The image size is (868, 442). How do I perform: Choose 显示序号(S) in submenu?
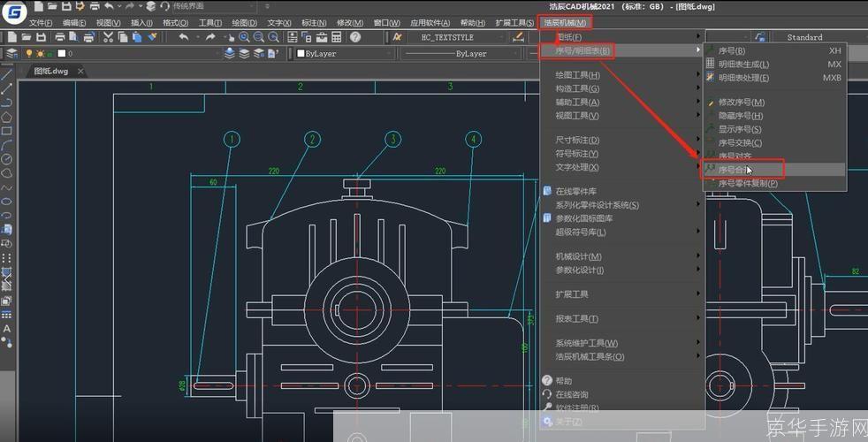click(774, 129)
